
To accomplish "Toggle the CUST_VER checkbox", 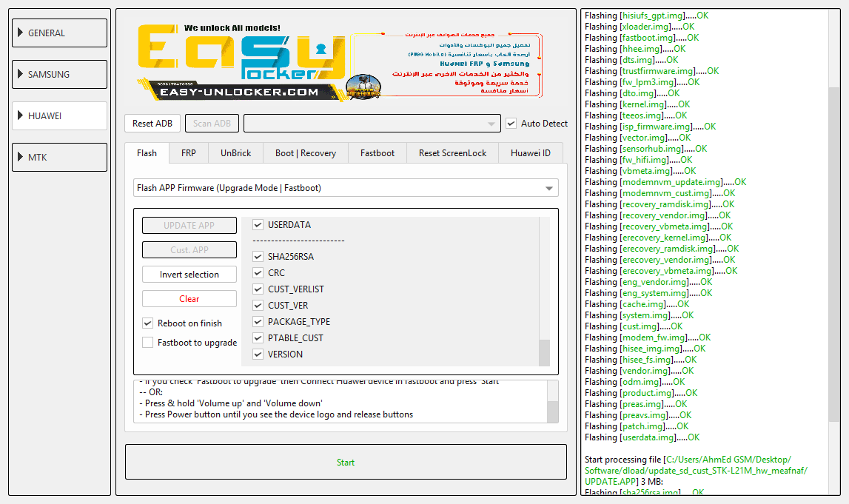I will pos(258,306).
